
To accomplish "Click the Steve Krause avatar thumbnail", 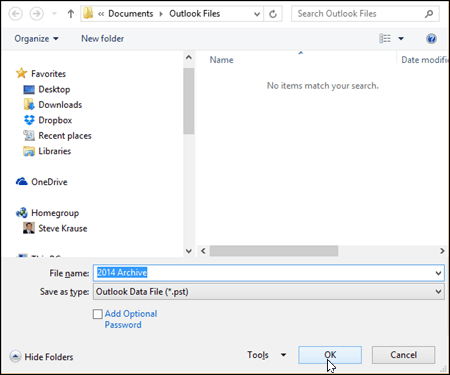I will pos(29,228).
